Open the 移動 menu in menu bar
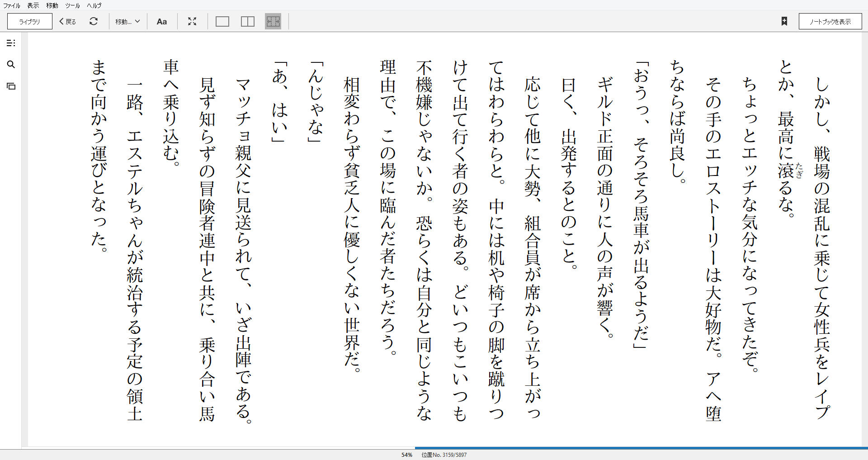This screenshot has width=868, height=460. 52,5
